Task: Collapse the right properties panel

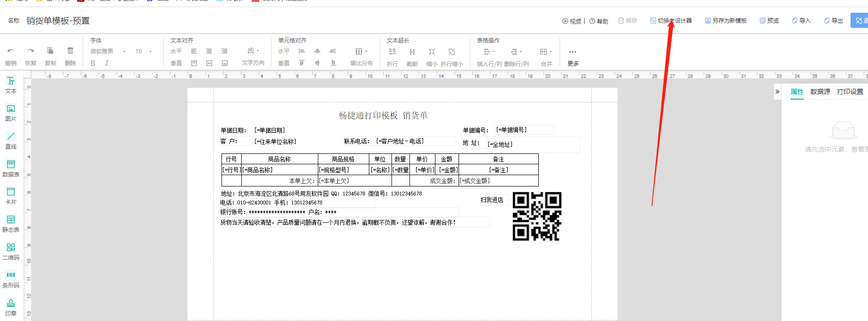Action: 777,92
